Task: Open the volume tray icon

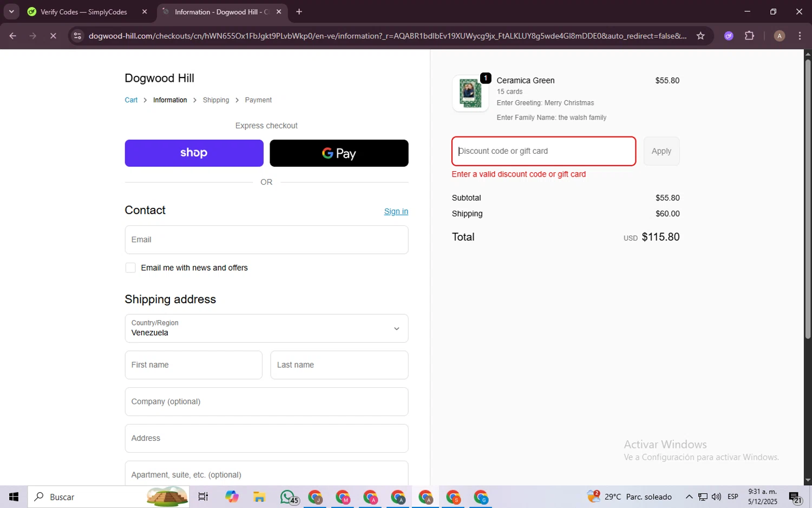Action: (716, 497)
